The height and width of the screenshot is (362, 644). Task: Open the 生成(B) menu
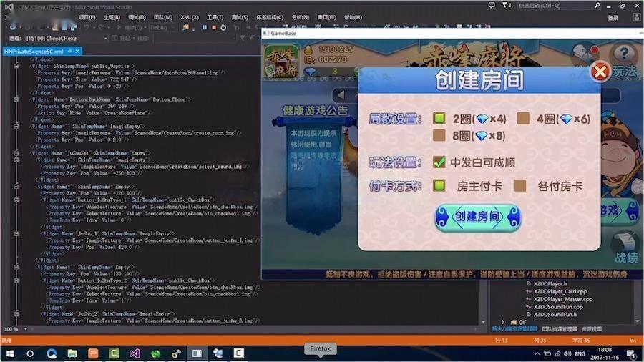pos(112,17)
